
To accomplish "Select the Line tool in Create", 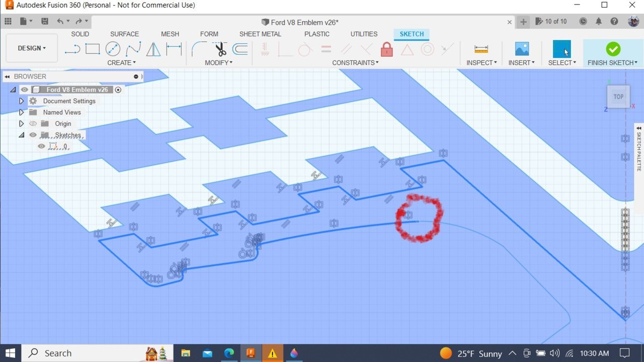I will click(73, 49).
